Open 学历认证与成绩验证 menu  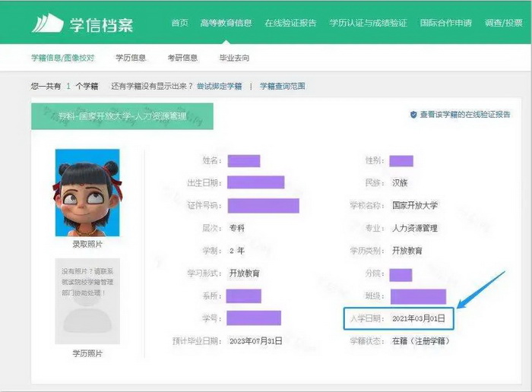tap(368, 23)
